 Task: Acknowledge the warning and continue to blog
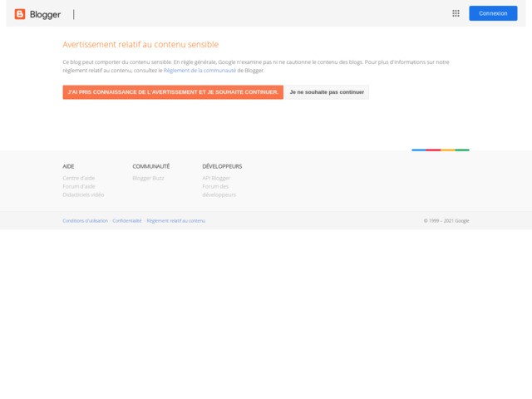pyautogui.click(x=173, y=92)
